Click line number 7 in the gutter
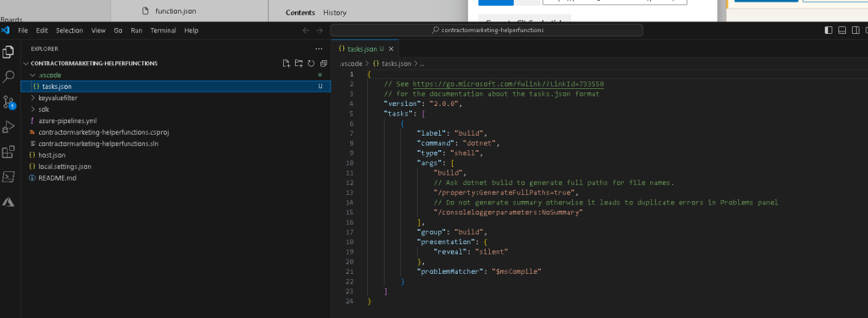This screenshot has width=868, height=318. point(352,133)
